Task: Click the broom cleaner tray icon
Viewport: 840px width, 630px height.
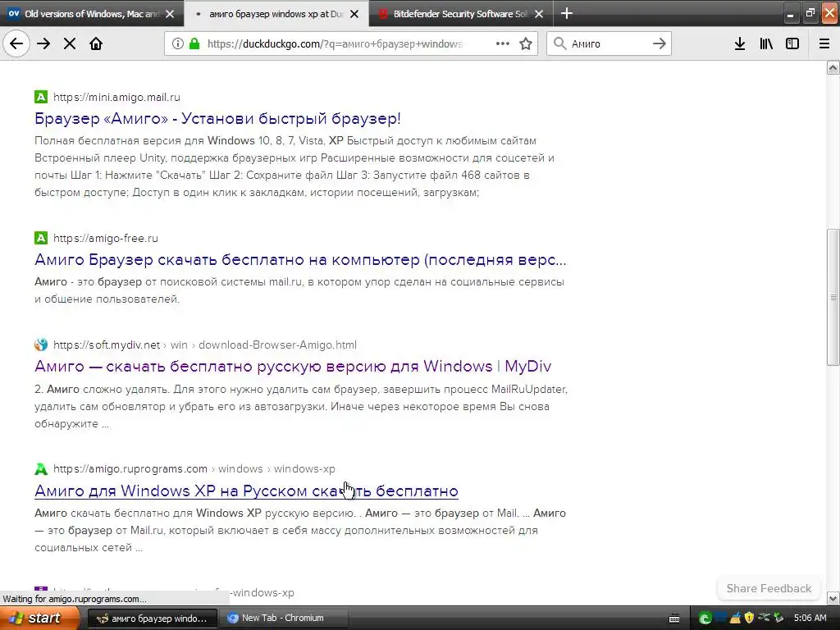Action: [735, 619]
